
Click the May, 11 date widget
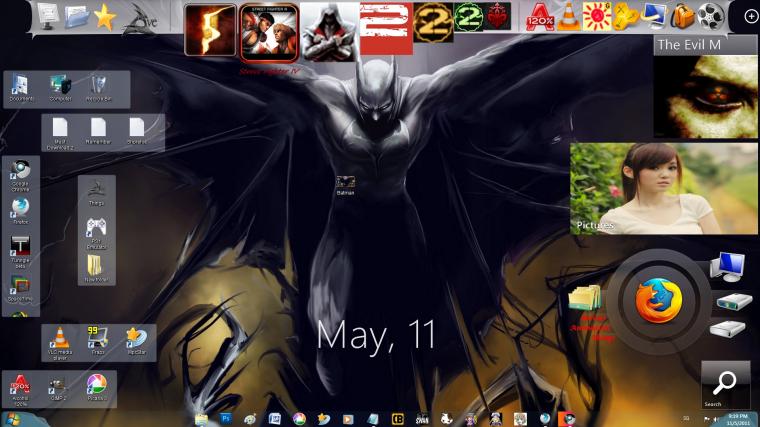click(x=376, y=336)
